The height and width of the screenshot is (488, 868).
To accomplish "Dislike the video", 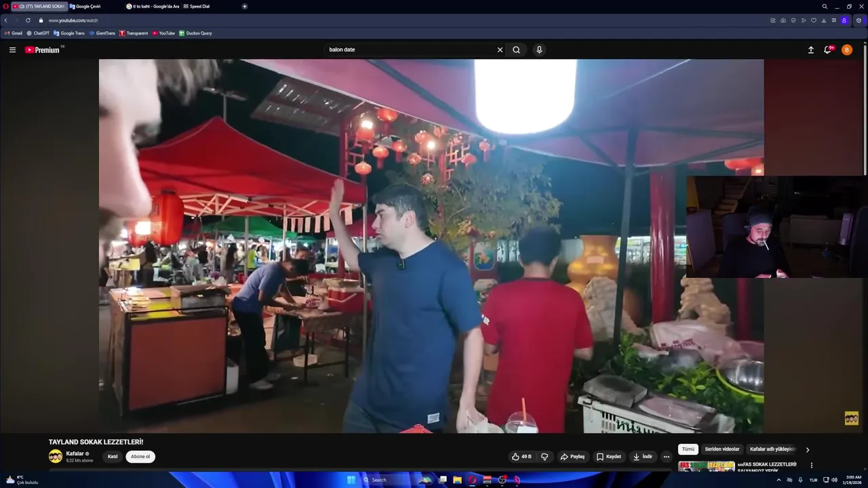I will point(545,457).
